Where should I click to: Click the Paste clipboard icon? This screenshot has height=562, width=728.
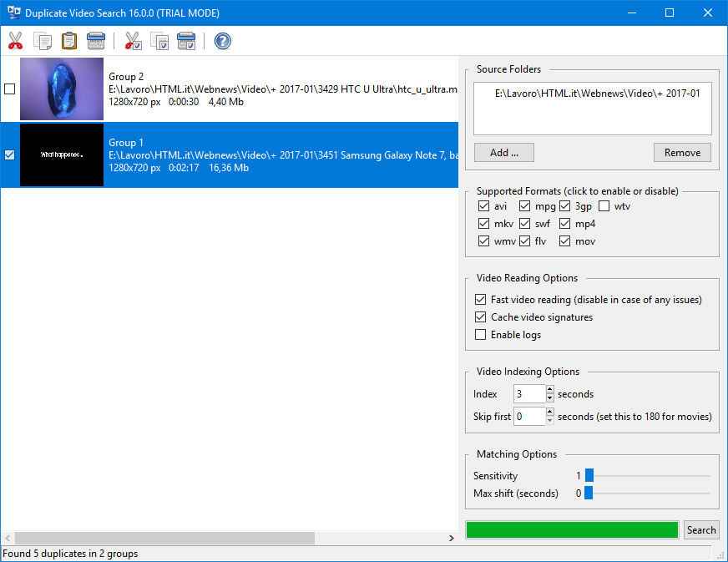point(69,41)
